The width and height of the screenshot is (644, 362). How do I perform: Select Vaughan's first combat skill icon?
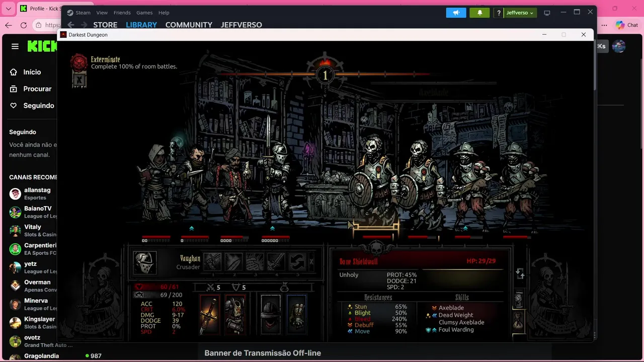click(212, 262)
